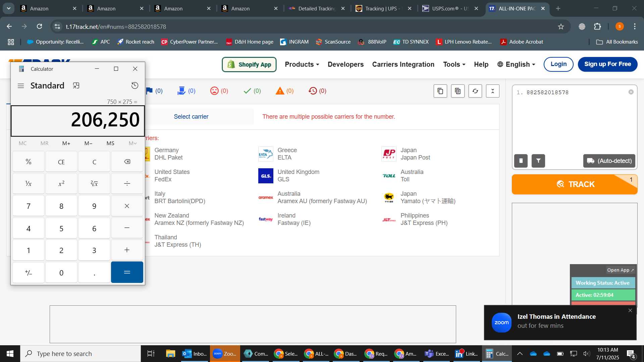The width and height of the screenshot is (644, 362).
Task: Filter by expired clock status (0)
Action: (317, 91)
